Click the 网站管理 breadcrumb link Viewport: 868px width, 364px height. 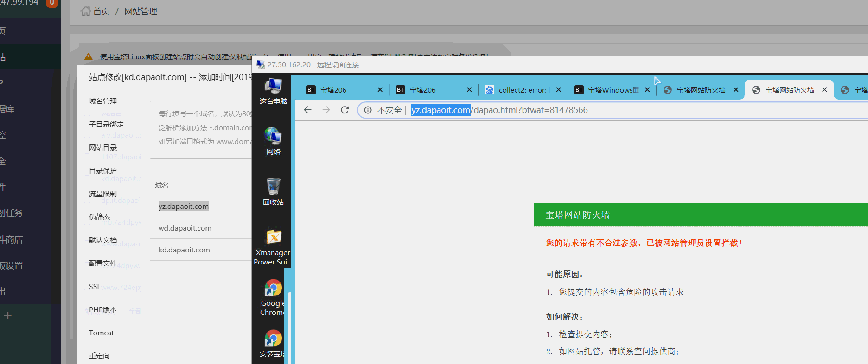pyautogui.click(x=140, y=11)
